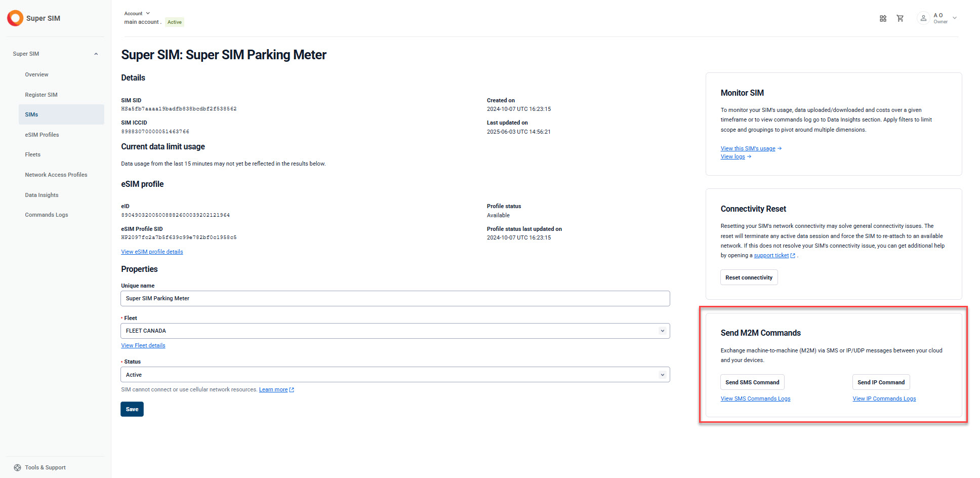980x478 pixels.
Task: Open the apps grid icon
Action: pos(883,18)
